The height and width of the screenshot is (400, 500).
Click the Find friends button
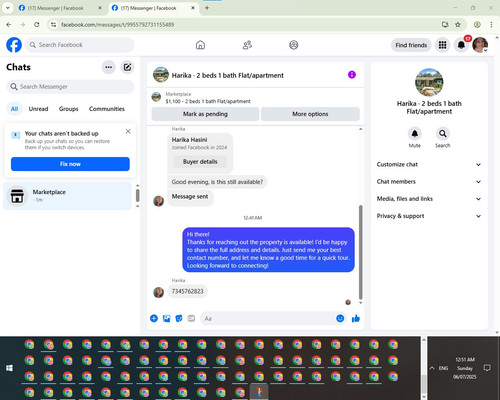411,45
